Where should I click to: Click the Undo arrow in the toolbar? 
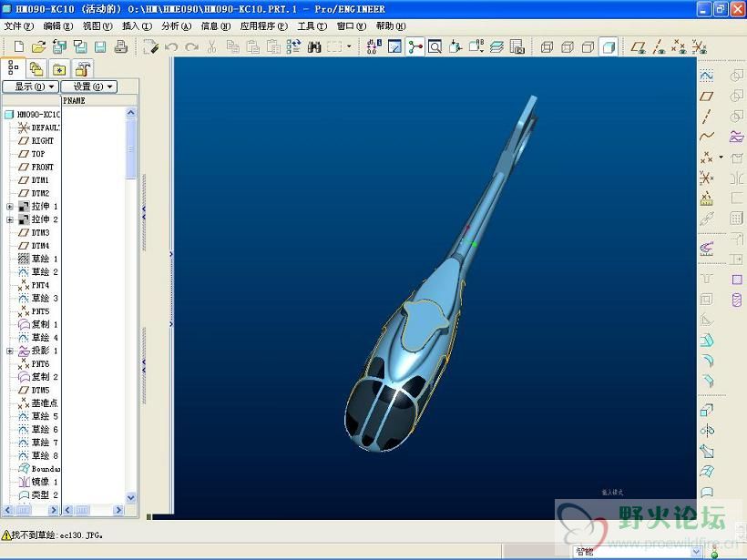click(171, 46)
